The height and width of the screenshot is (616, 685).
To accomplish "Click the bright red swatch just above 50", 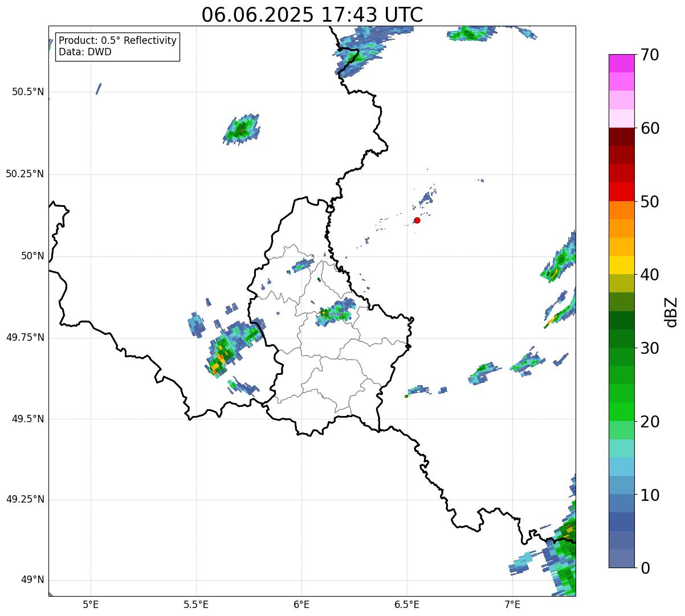I will coord(621,192).
